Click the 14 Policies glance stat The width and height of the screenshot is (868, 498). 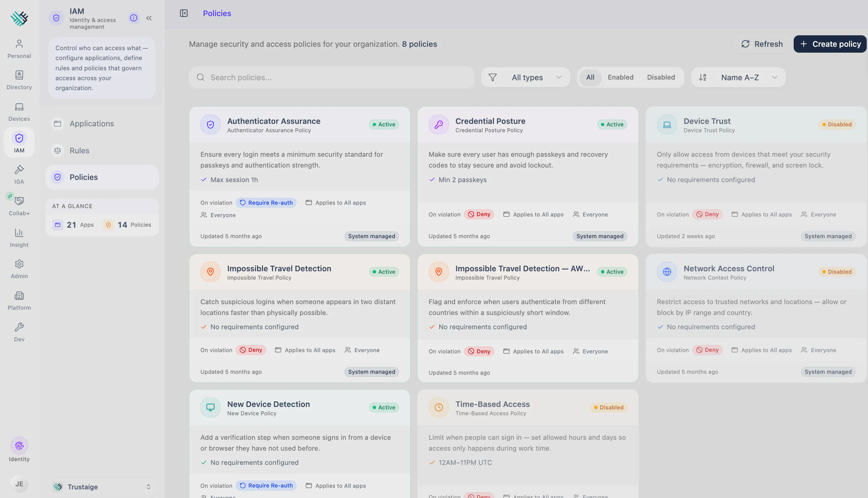pyautogui.click(x=127, y=225)
